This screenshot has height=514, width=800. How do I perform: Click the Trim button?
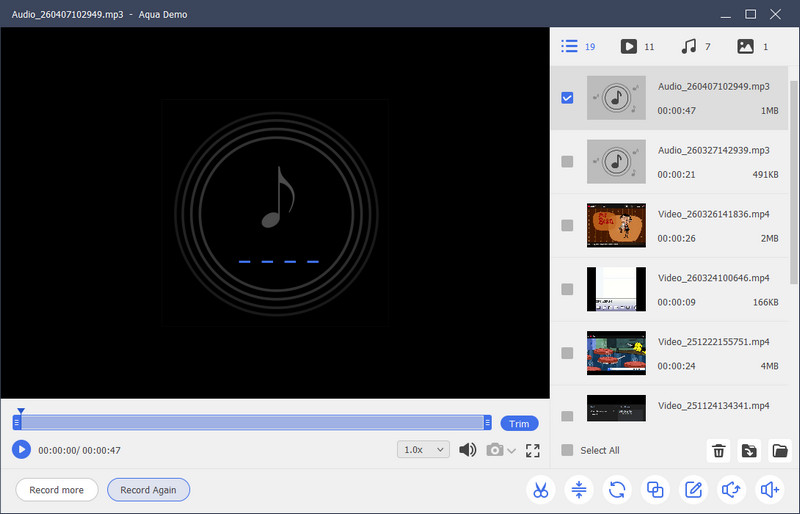(519, 424)
